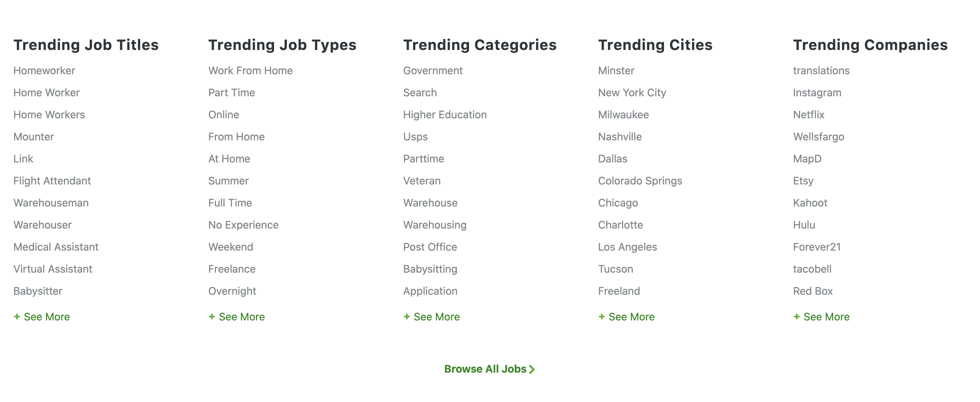The height and width of the screenshot is (402, 980).
Task: Select the Overnight job type
Action: pos(232,291)
